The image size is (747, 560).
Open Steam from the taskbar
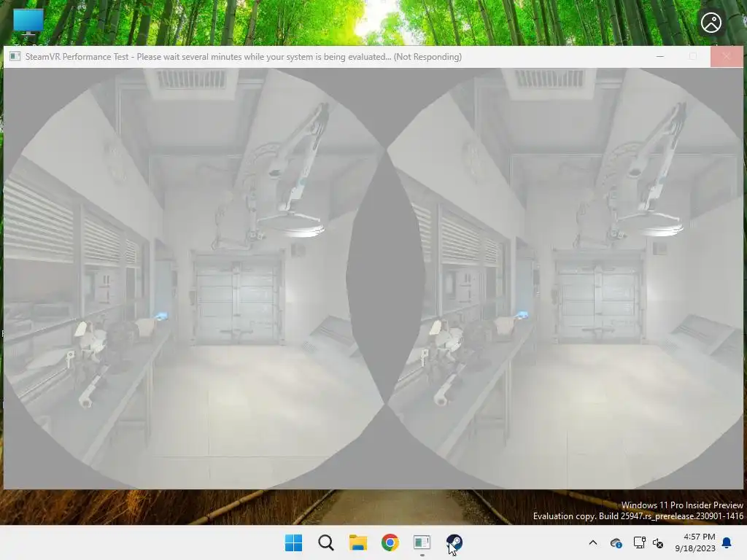click(x=454, y=542)
